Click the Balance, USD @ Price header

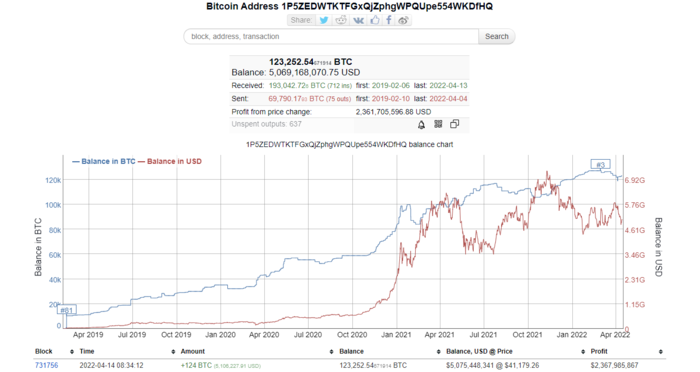point(479,351)
